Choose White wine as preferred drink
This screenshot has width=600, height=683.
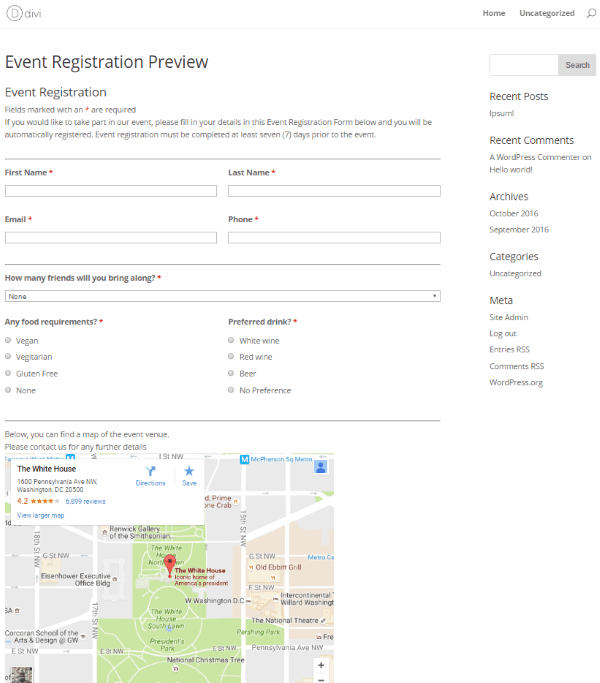pos(231,340)
